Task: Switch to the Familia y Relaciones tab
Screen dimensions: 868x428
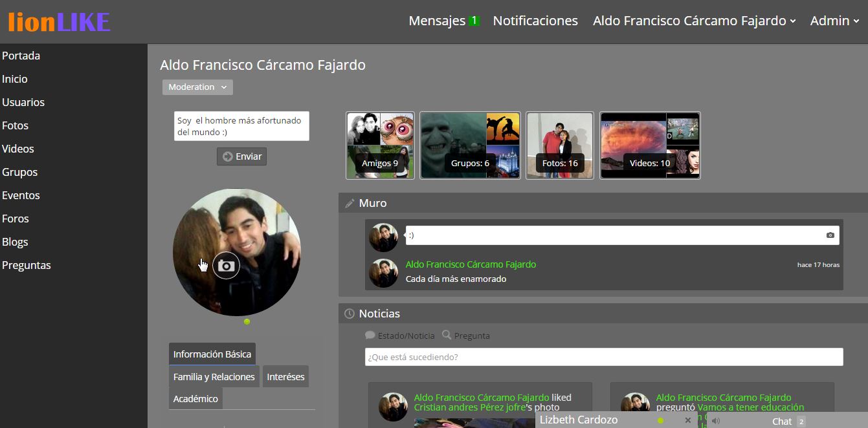Action: pyautogui.click(x=214, y=376)
